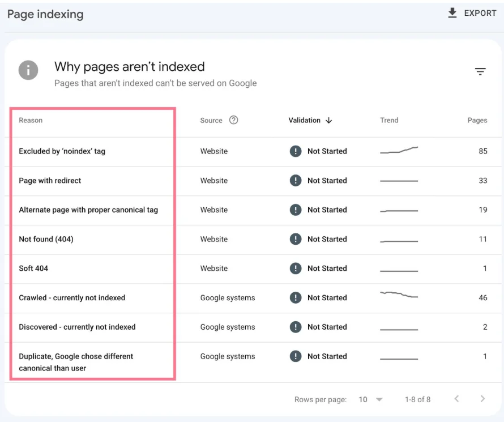Image resolution: width=504 pixels, height=422 pixels.
Task: Open the Page with redirect row
Action: 253,181
